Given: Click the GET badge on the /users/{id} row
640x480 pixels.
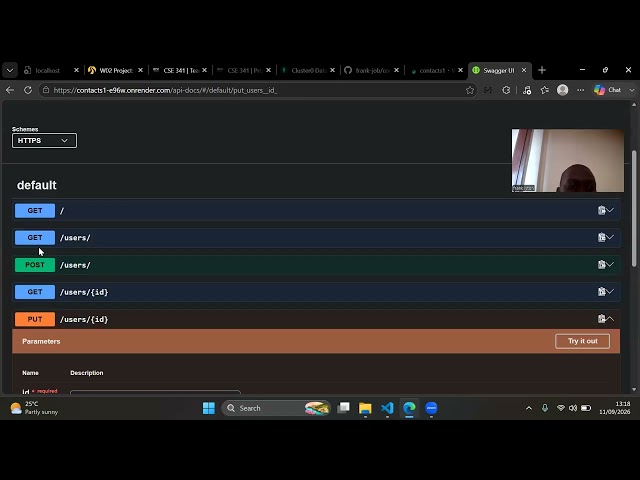Looking at the screenshot, I should point(35,292).
